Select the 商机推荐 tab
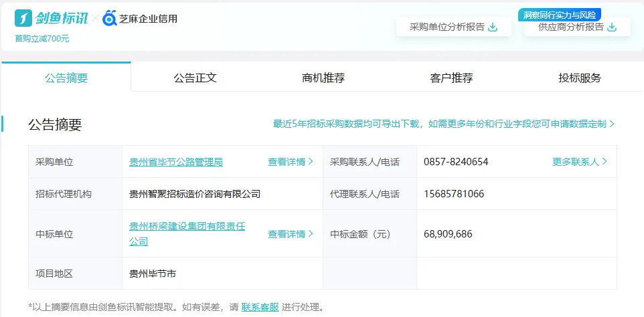Viewport: 644px width, 317px height. (323, 78)
